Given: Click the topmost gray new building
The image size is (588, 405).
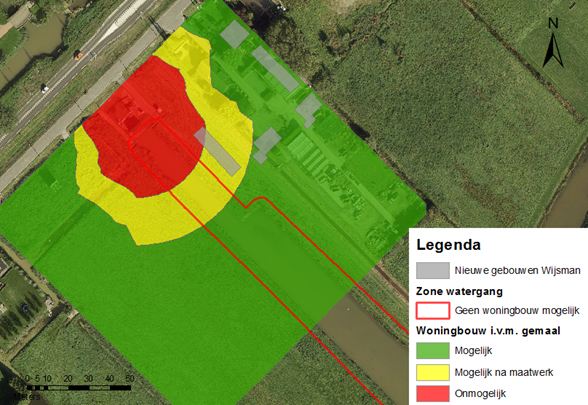Looking at the screenshot, I should (x=234, y=34).
